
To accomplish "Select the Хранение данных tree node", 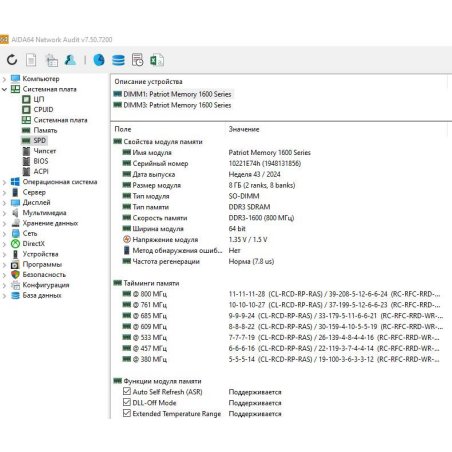I will [x=50, y=223].
